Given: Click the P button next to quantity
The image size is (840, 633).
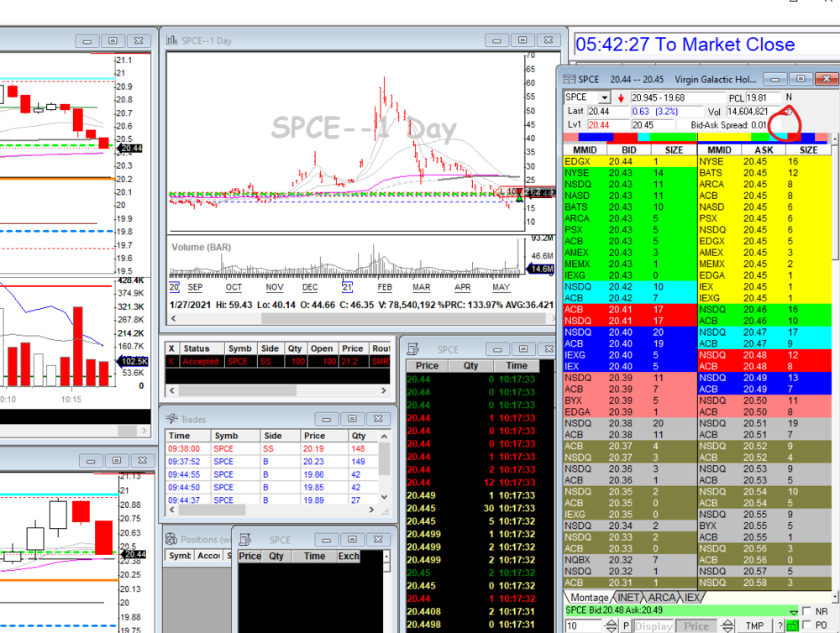Looking at the screenshot, I should pos(626,626).
